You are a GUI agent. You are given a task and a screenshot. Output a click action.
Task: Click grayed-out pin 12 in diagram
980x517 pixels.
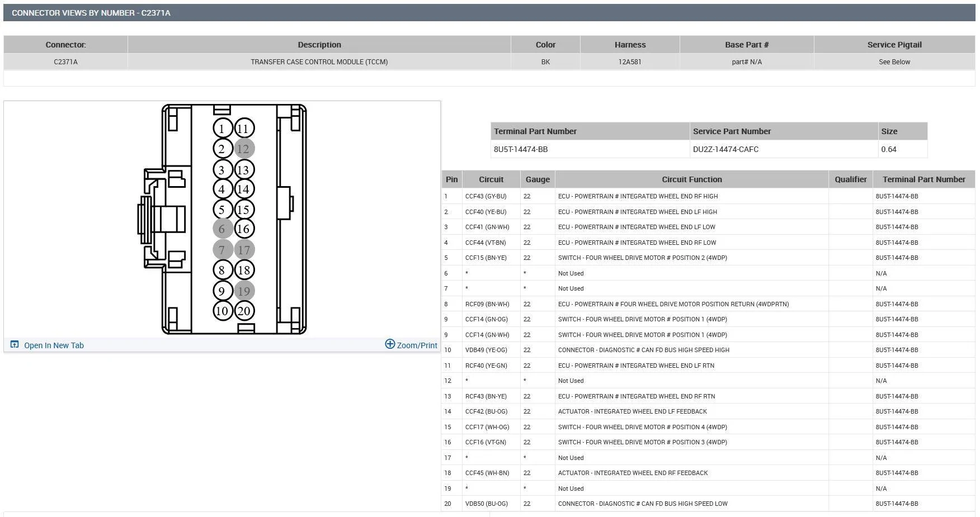(244, 149)
